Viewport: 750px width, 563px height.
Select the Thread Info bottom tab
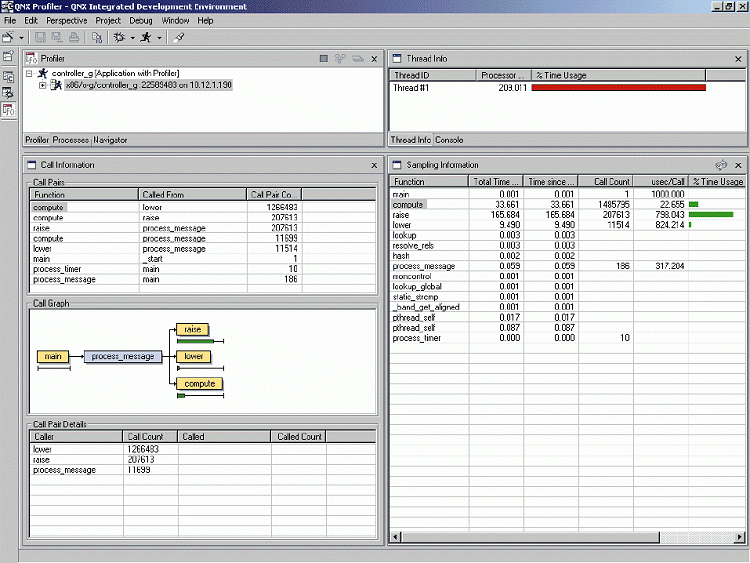pyautogui.click(x=410, y=140)
